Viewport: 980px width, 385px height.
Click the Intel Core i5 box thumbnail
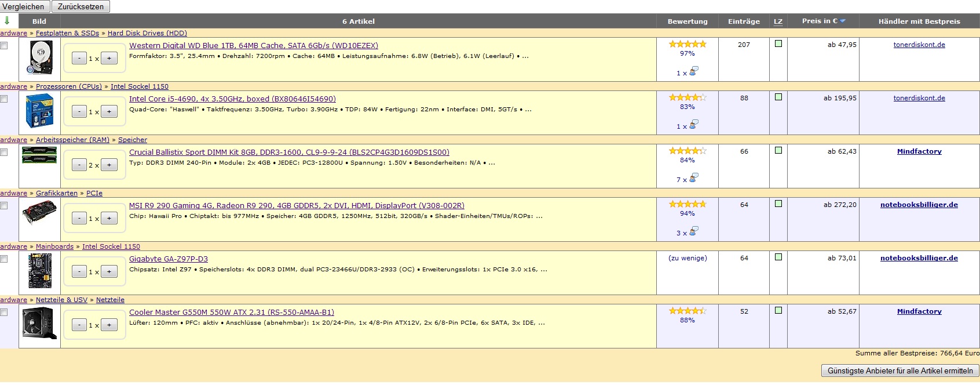point(39,111)
